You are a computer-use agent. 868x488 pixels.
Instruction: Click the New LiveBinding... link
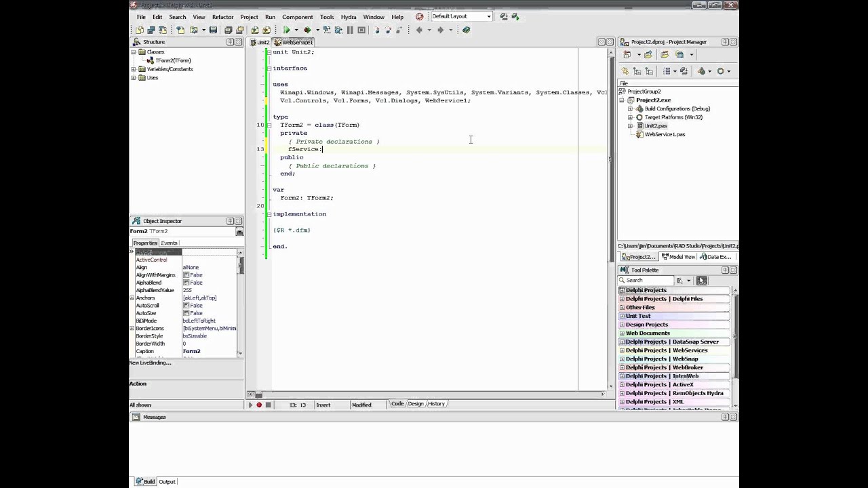click(151, 363)
